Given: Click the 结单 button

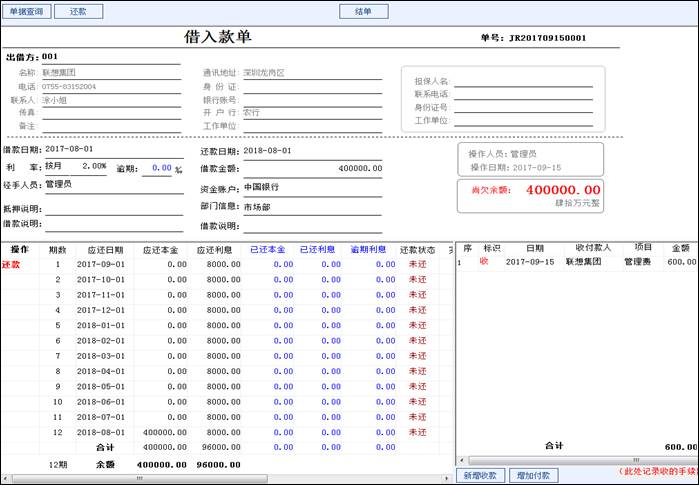Looking at the screenshot, I should tap(364, 12).
